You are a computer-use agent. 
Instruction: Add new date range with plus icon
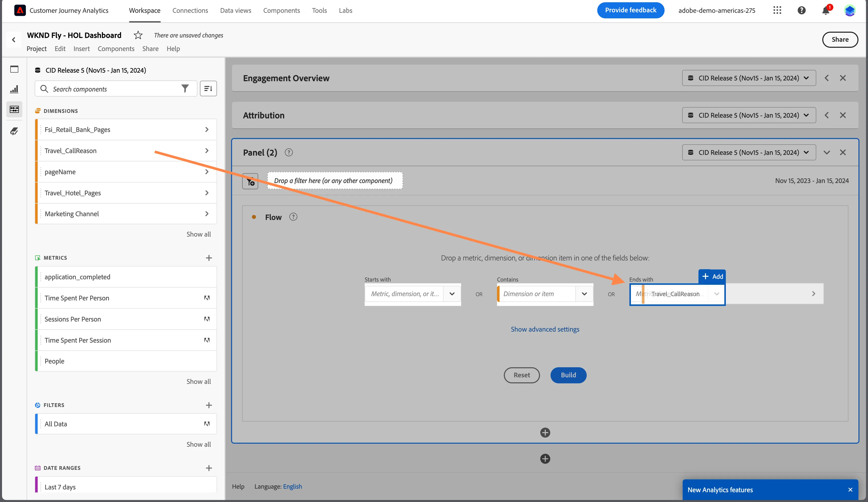[209, 468]
